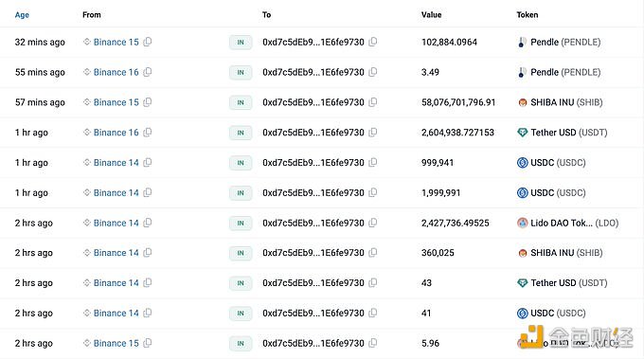Click address 0xd7c5dEb9...1E6fe9730 in 55 mins ago row

click(x=313, y=72)
